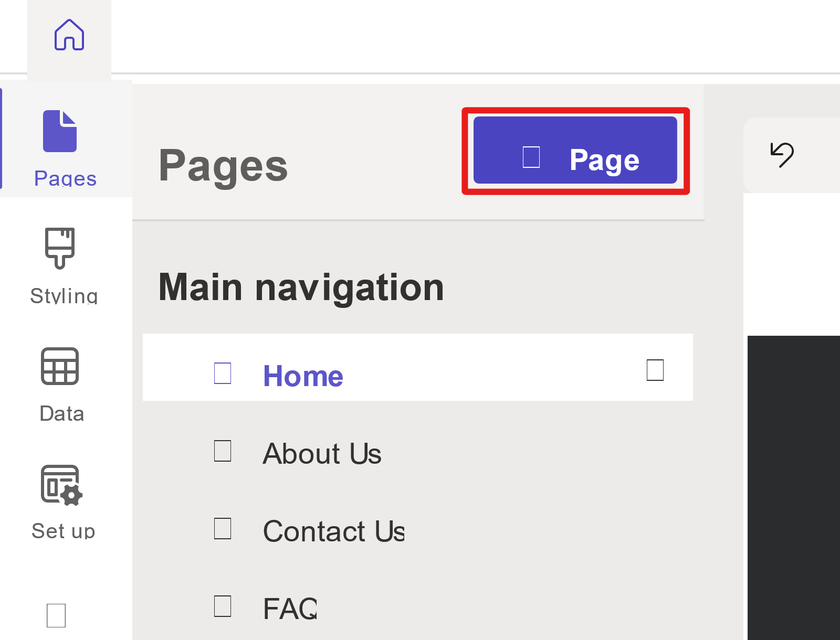Open options icon on Home row
This screenshot has height=640, width=840.
(655, 370)
